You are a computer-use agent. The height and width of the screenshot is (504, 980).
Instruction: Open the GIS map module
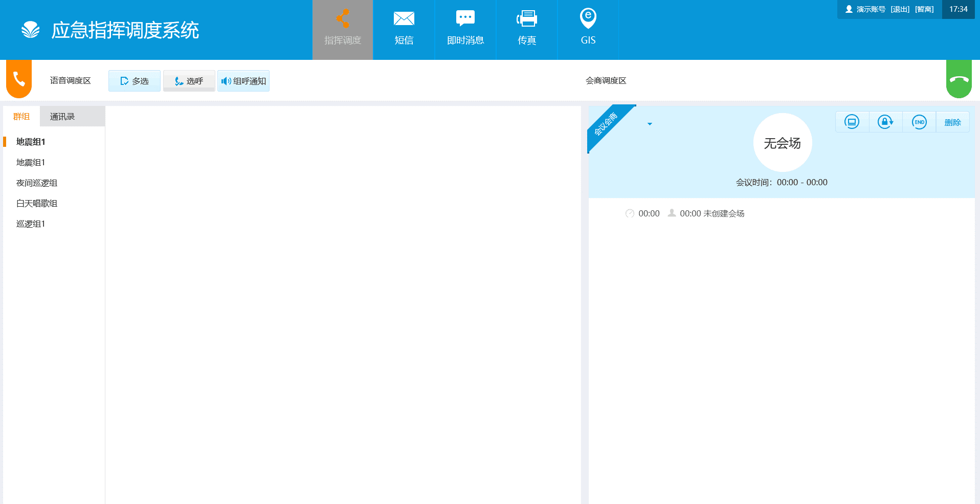588,30
